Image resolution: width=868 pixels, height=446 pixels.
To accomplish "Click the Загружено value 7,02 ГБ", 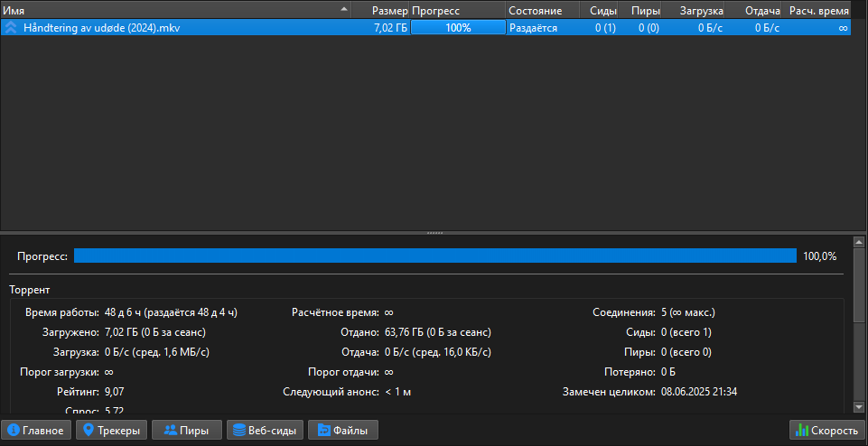I will point(155,332).
